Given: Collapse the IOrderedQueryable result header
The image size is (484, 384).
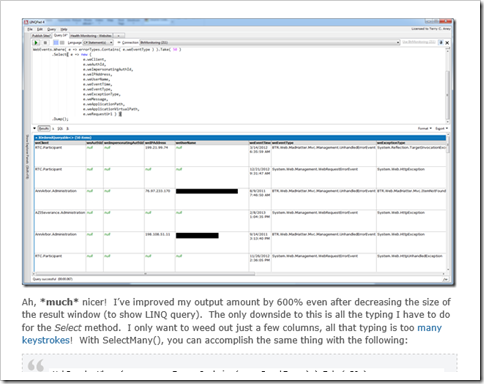Looking at the screenshot, I should tap(36, 138).
